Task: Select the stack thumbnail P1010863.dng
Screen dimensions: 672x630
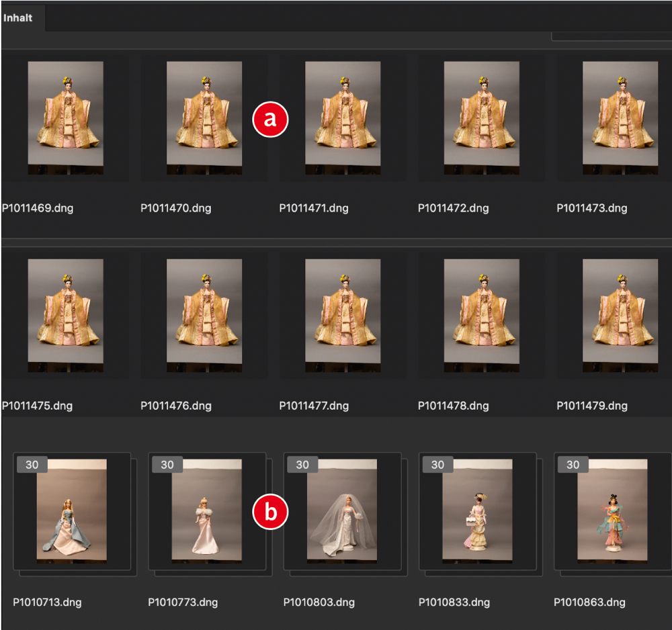Action: (612, 510)
